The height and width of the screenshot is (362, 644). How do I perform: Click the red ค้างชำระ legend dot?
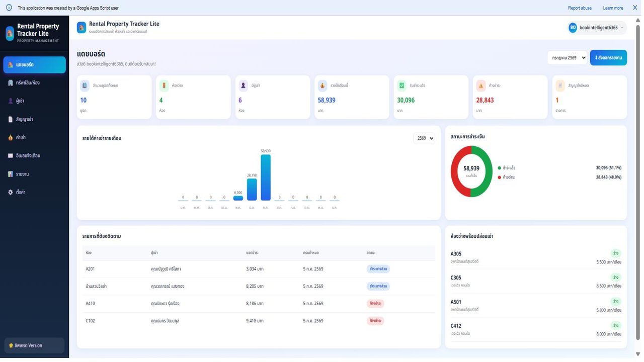click(499, 177)
